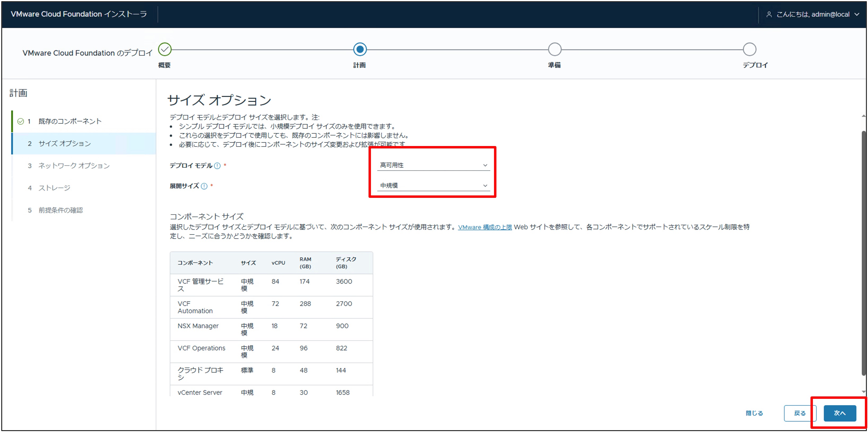Select step 2 サイズ オプション
The image size is (868, 432).
(x=84, y=144)
